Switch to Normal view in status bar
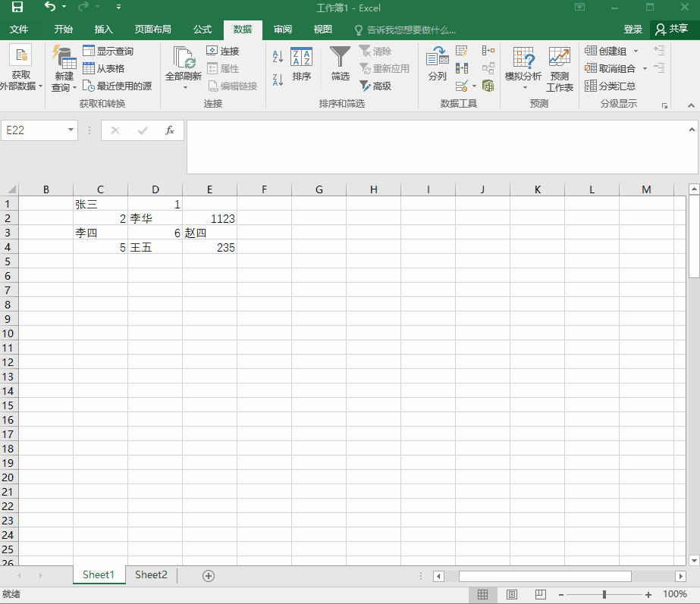 click(482, 594)
